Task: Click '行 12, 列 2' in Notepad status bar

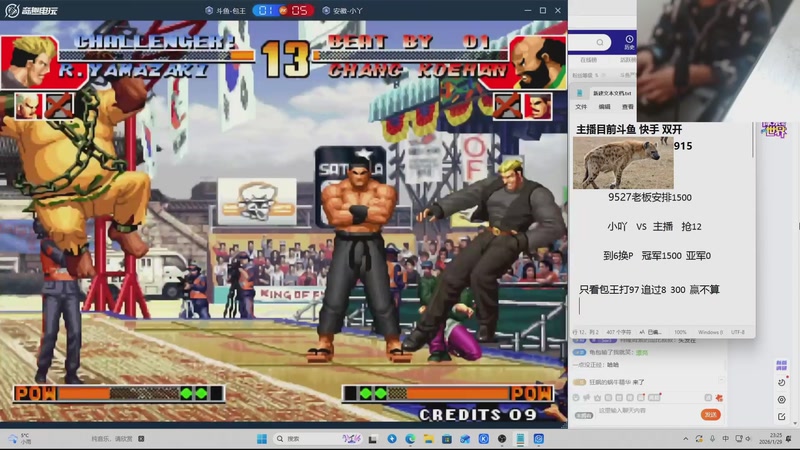Action: click(x=585, y=332)
